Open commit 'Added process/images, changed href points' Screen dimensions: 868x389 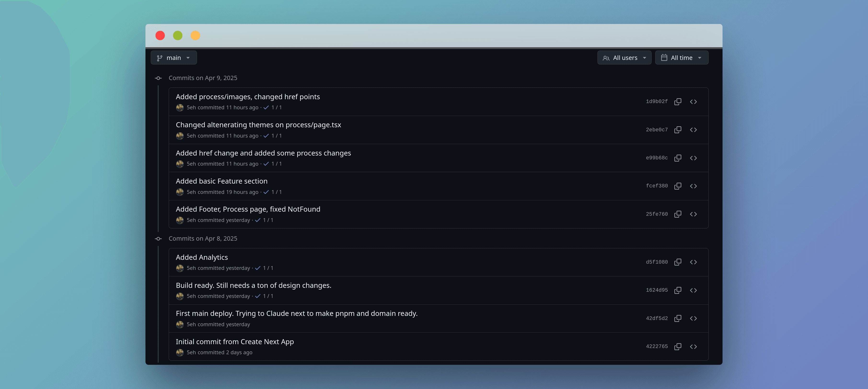point(248,97)
